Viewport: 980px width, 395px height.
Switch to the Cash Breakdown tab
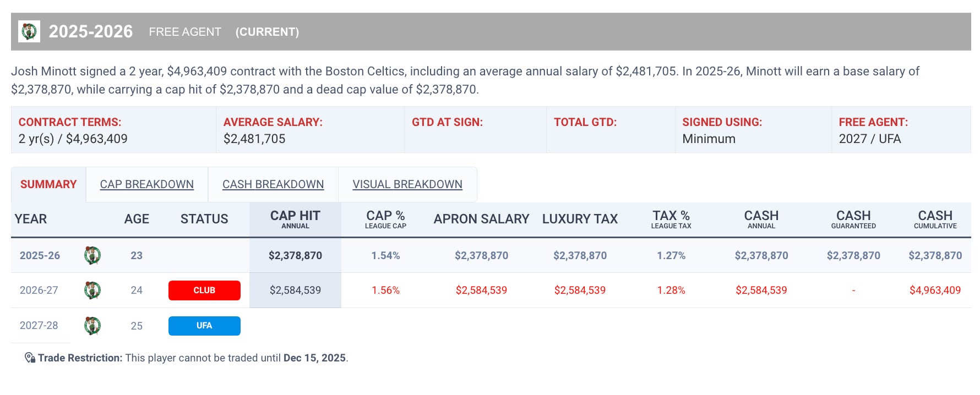tap(273, 184)
